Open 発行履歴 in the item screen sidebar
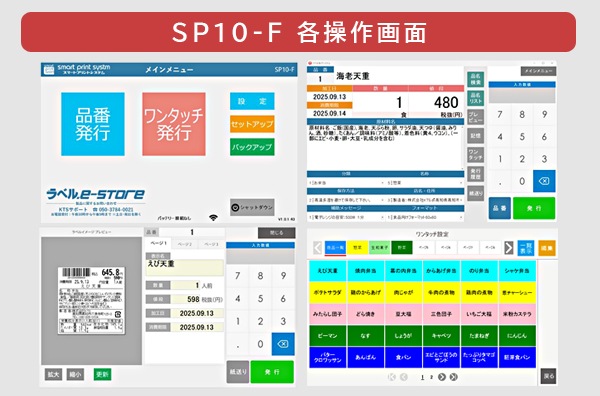 coord(475,174)
